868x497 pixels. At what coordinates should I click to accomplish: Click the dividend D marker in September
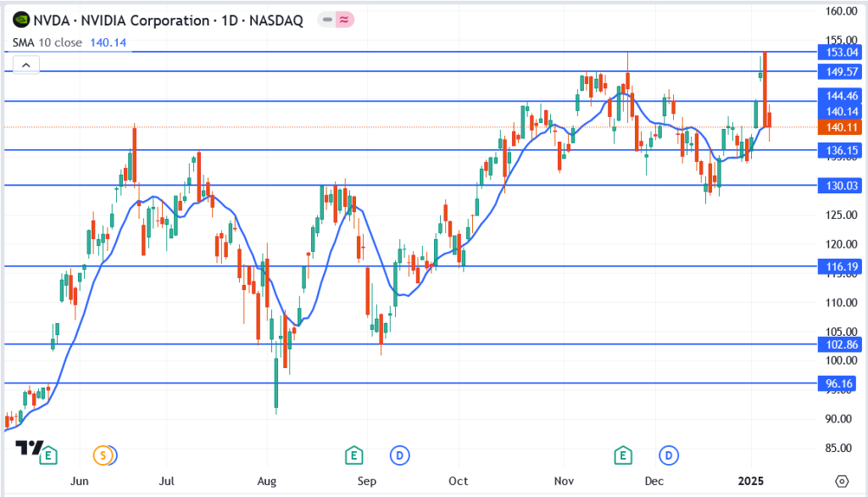pyautogui.click(x=399, y=455)
